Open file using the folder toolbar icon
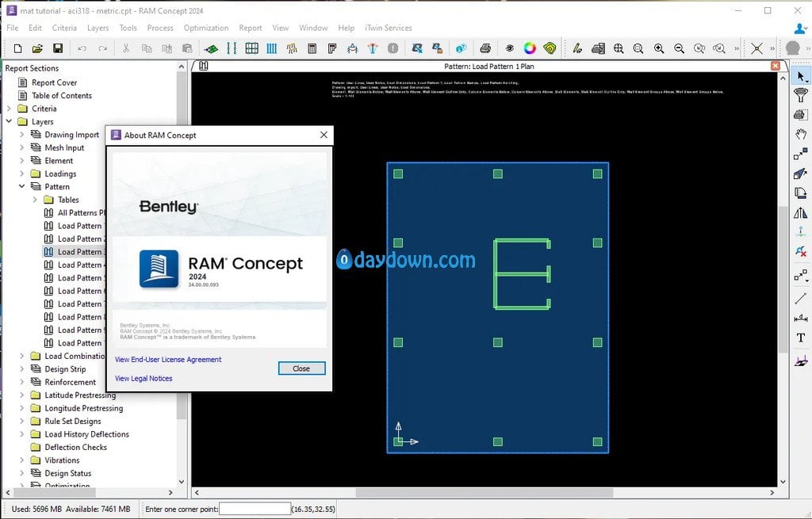Screen dimensions: 812x519 pyautogui.click(x=37, y=48)
